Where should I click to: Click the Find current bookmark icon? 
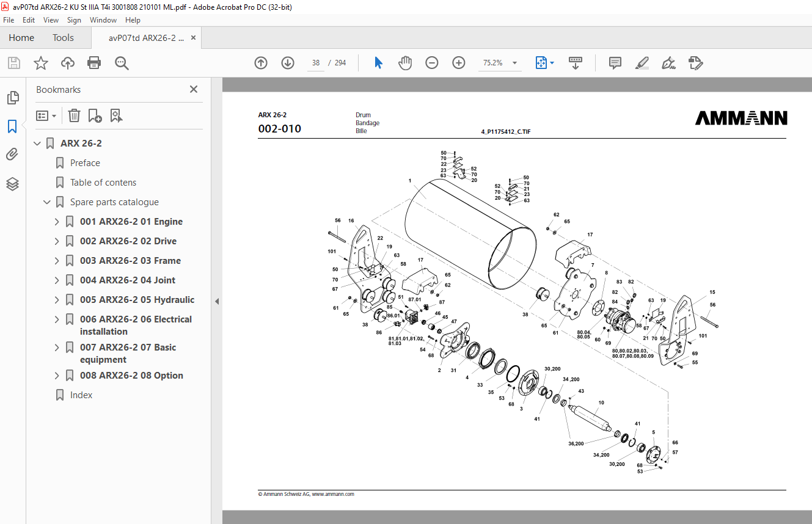[x=117, y=115]
